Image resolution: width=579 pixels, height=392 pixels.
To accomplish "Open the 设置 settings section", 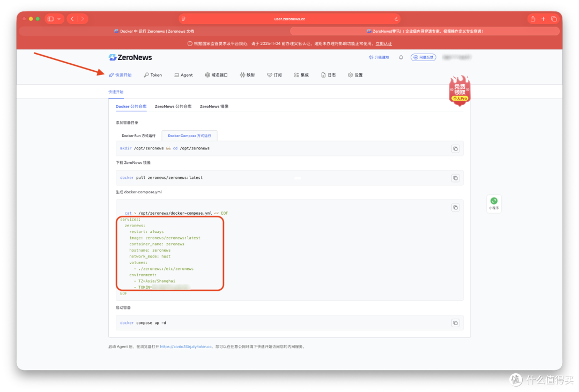I will click(355, 75).
